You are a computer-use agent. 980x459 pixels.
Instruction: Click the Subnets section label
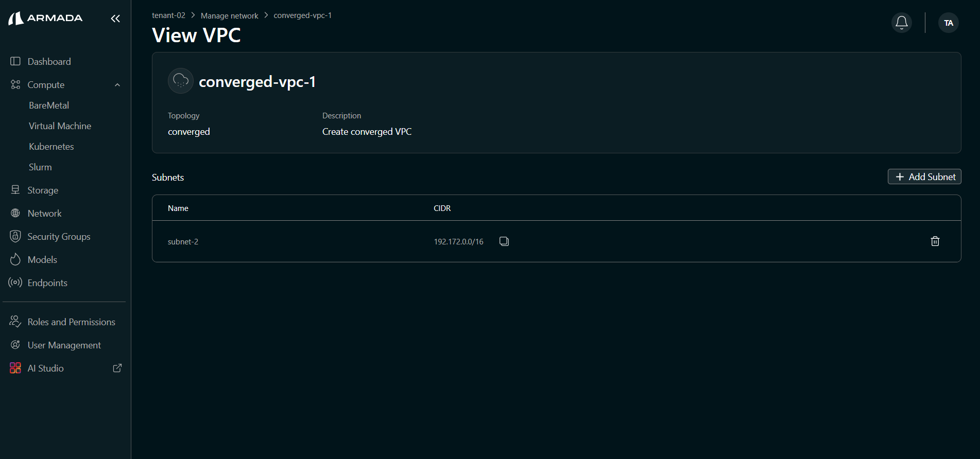coord(168,177)
